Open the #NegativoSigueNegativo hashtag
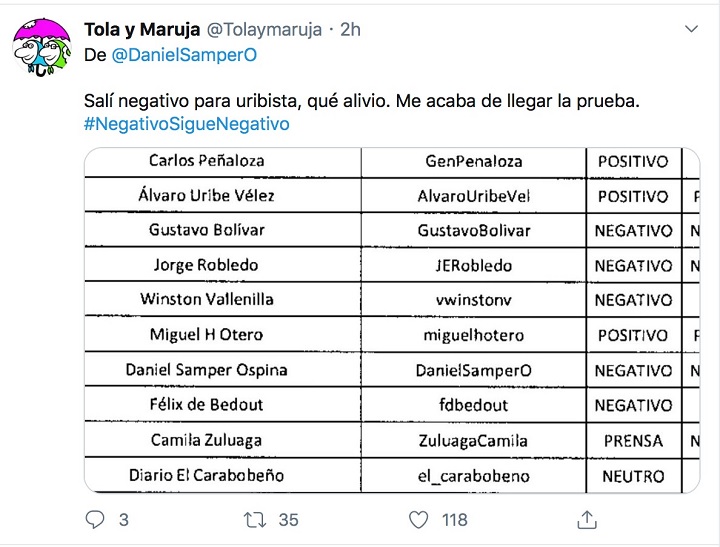720x547 pixels. pyautogui.click(x=186, y=124)
